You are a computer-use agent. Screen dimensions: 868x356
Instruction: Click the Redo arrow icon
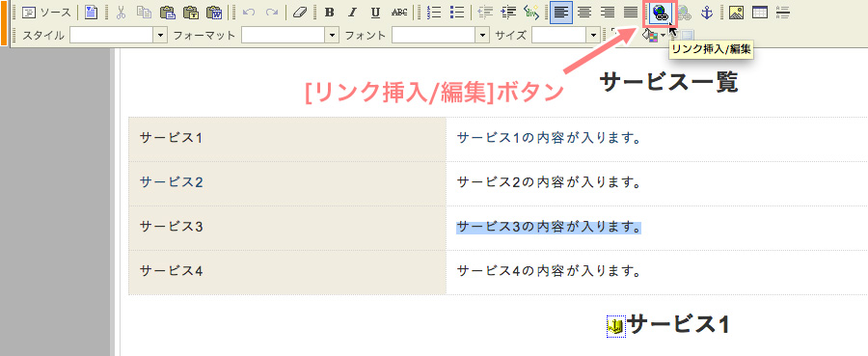pos(271,13)
